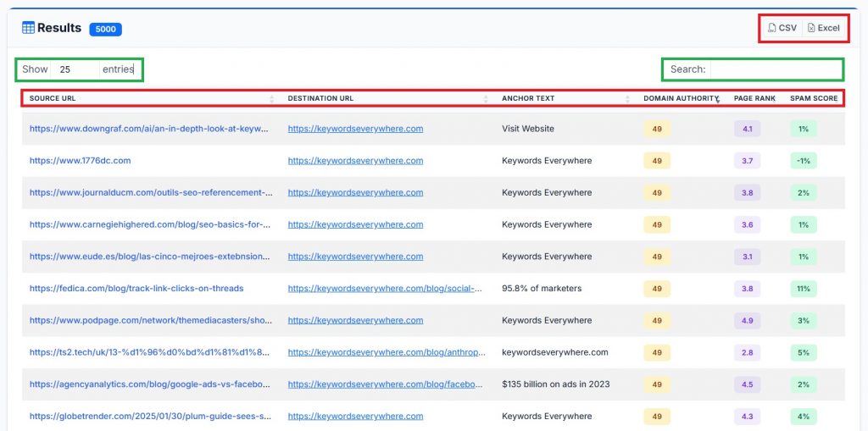Image resolution: width=868 pixels, height=431 pixels.
Task: Sort table by Source URL column
Action: tap(53, 98)
